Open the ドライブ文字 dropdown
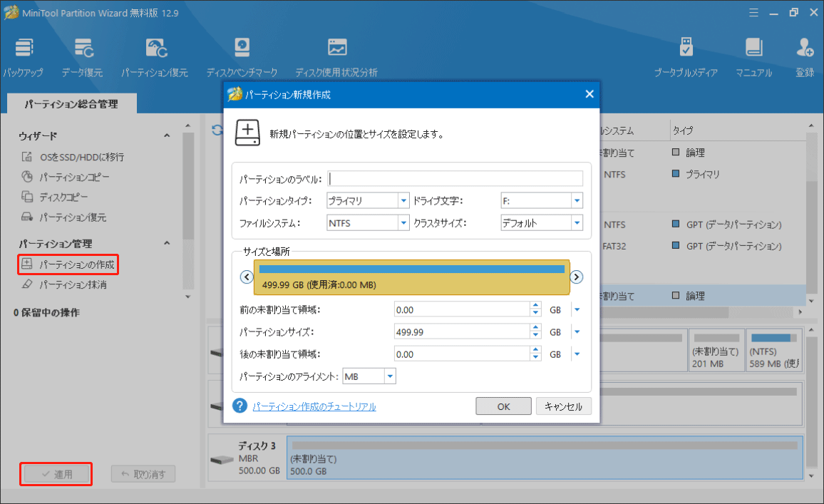Screen dimensions: 824x504 [x=577, y=200]
